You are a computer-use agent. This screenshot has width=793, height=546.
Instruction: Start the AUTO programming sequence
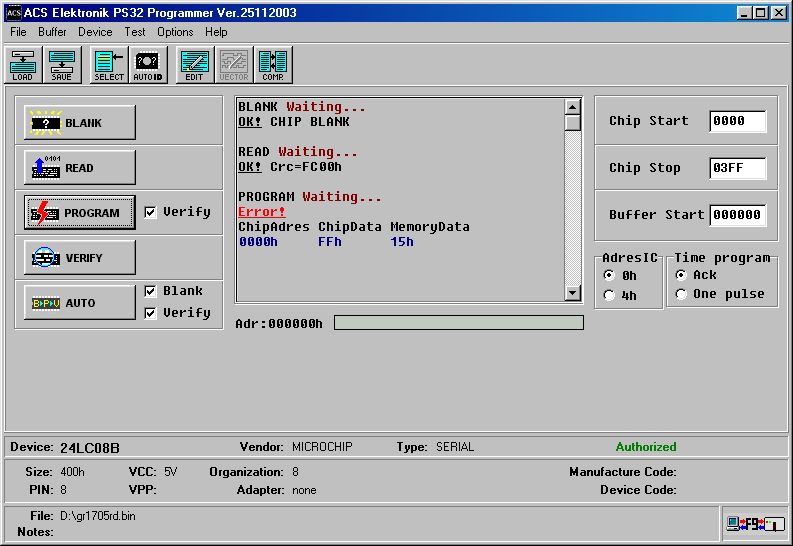[80, 303]
